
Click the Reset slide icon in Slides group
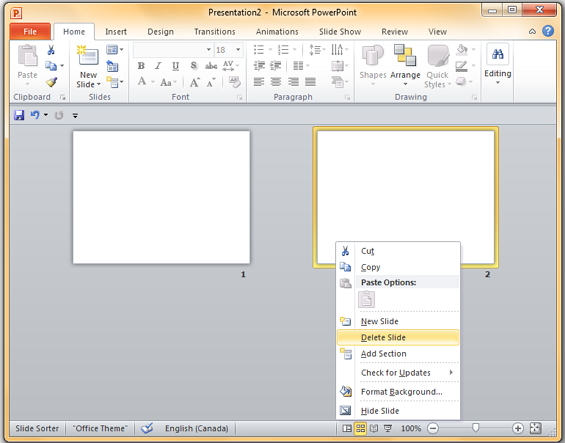point(112,66)
